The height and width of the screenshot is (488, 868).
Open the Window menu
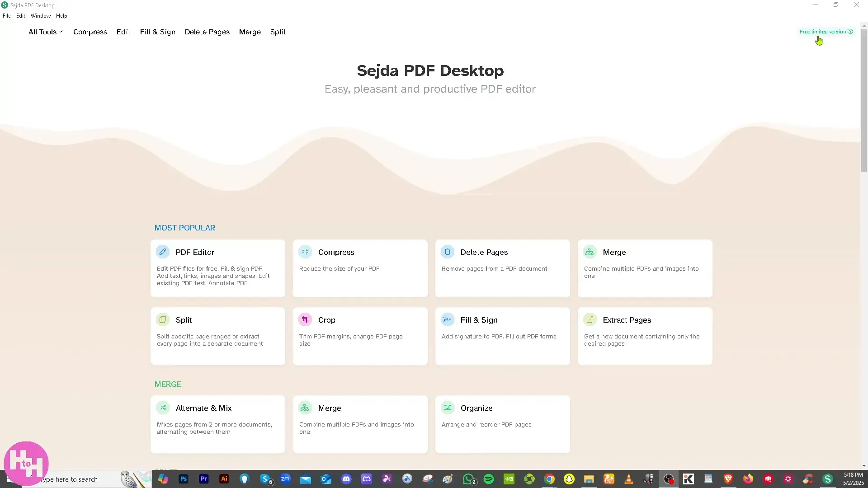coord(41,15)
